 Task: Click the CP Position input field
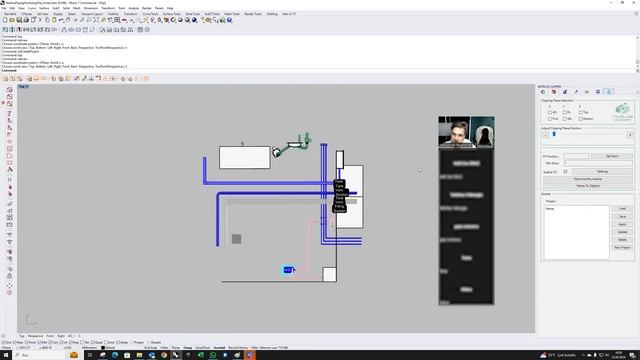coord(576,156)
